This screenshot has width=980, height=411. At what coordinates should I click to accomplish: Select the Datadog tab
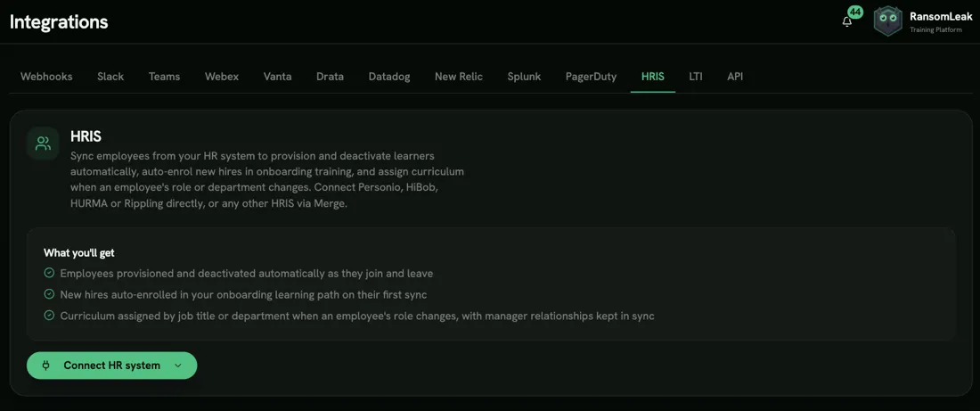point(389,77)
